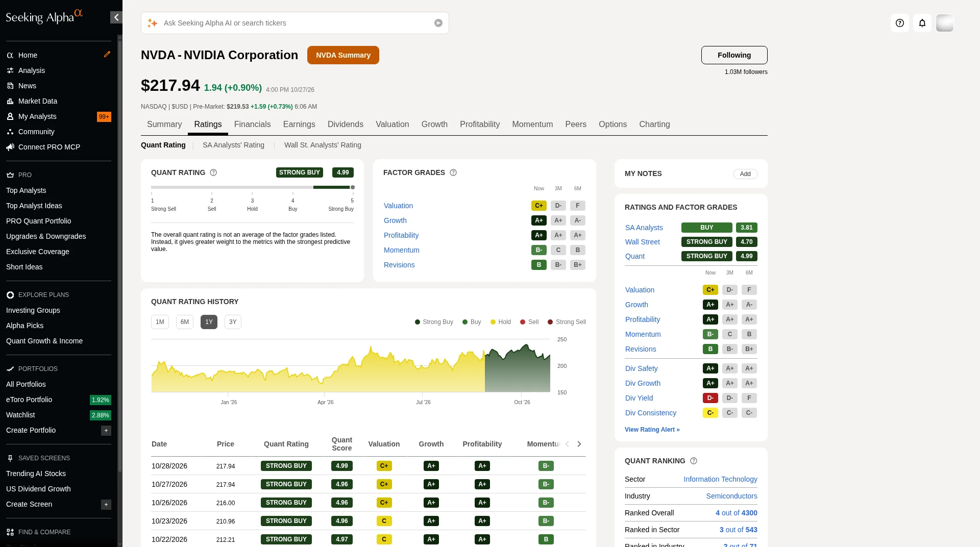Viewport: 980px width, 547px height.
Task: Show the Quant Rating info tooltip
Action: (213, 172)
